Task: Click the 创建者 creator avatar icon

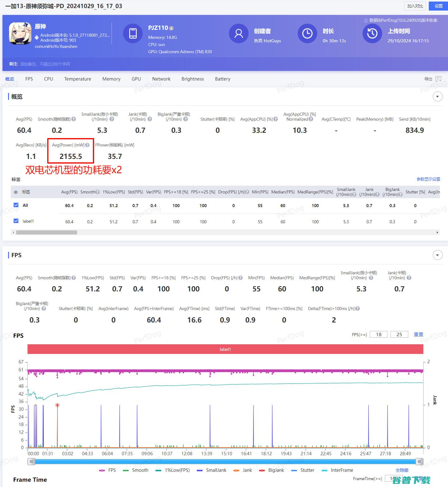Action: (239, 34)
